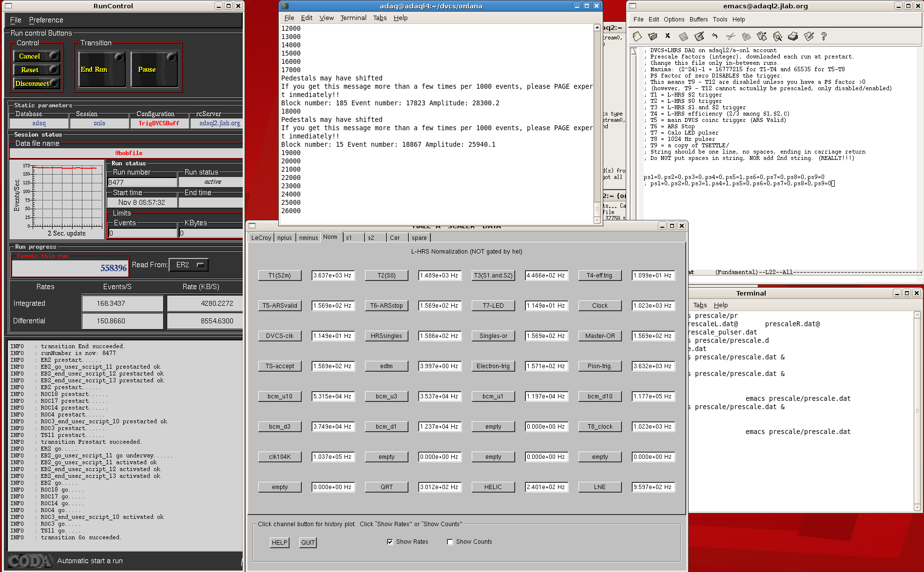Click the Master-OR channel button
924x572 pixels.
(x=600, y=336)
